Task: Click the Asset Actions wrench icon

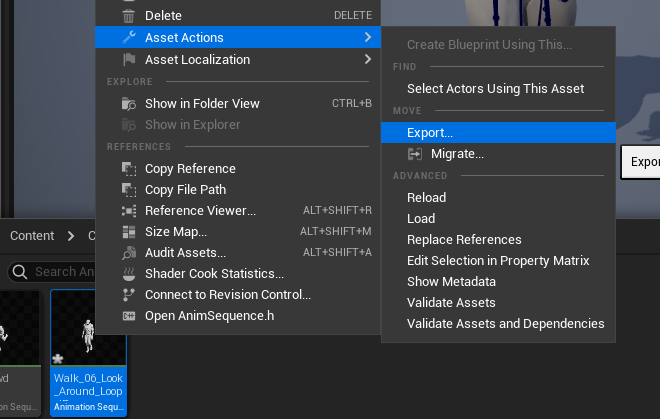Action: [x=128, y=37]
